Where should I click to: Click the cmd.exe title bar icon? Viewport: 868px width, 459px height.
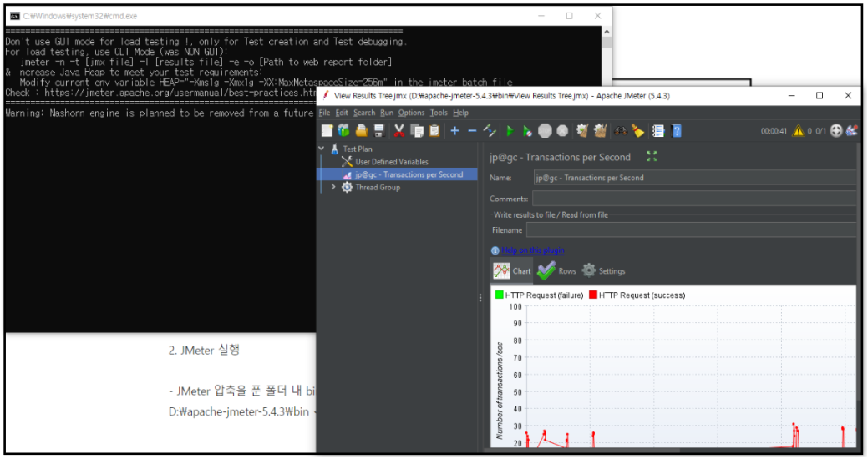pyautogui.click(x=15, y=16)
